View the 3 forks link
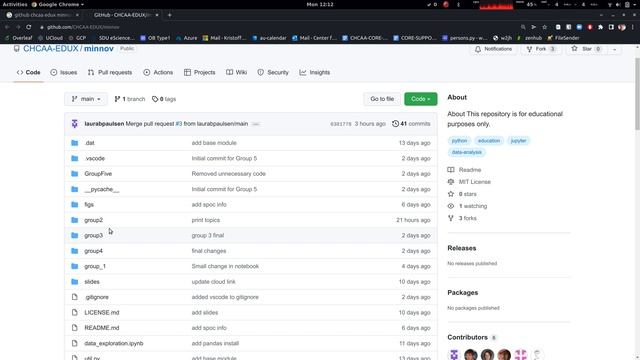 tap(467, 218)
